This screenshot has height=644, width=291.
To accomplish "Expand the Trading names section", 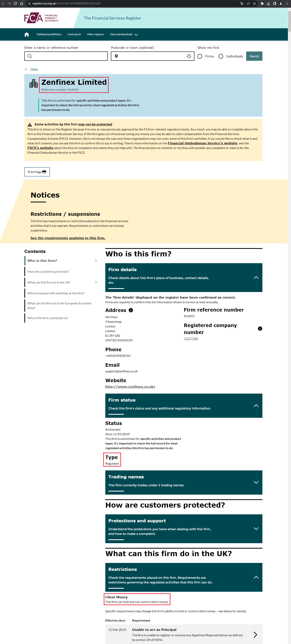I will pos(256,482).
